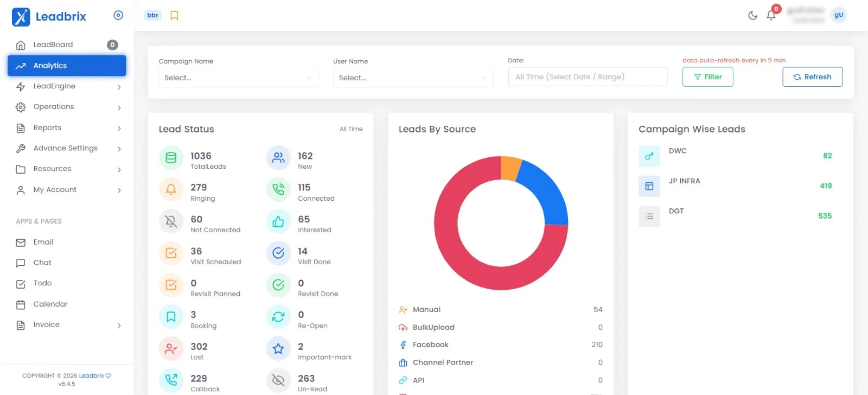The image size is (868, 395).
Task: Open the Leadbrix copyright link
Action: click(x=91, y=375)
